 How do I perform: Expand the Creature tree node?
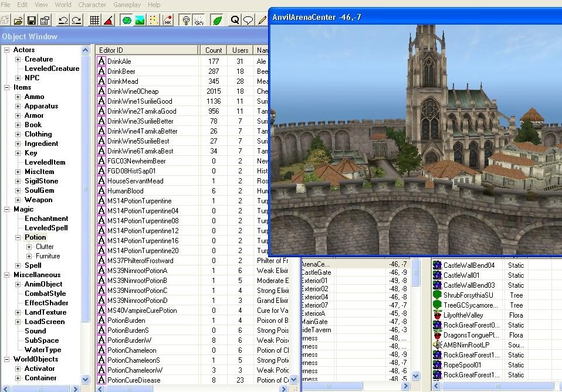18,59
